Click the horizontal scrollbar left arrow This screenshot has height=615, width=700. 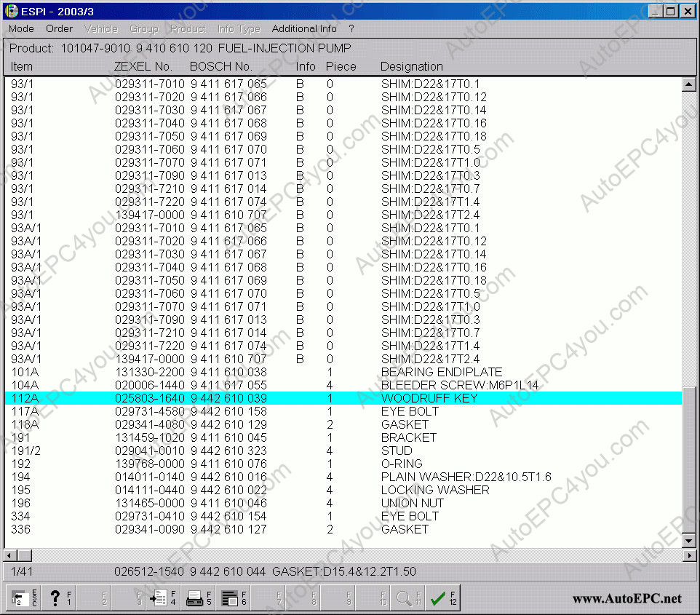11,556
